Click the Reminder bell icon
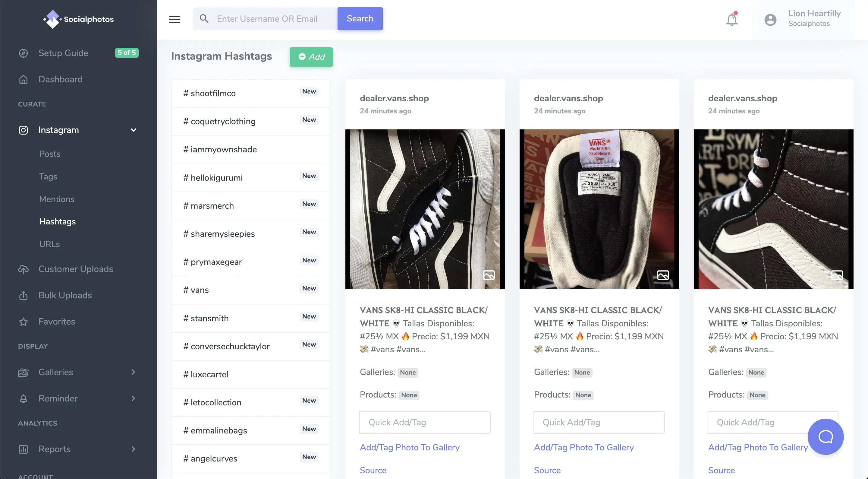 (23, 398)
